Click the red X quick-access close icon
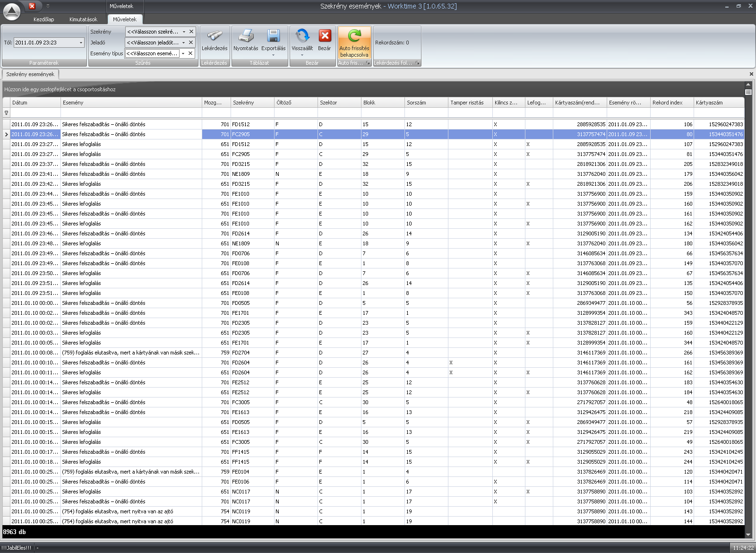 point(32,6)
